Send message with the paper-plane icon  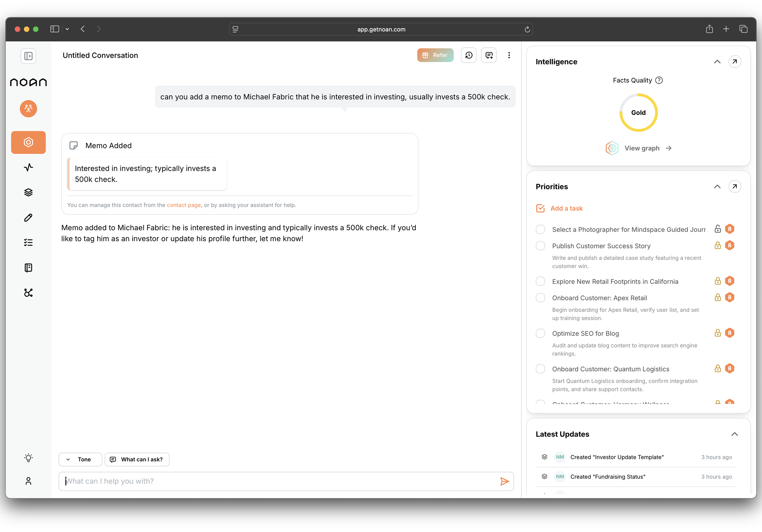click(504, 481)
